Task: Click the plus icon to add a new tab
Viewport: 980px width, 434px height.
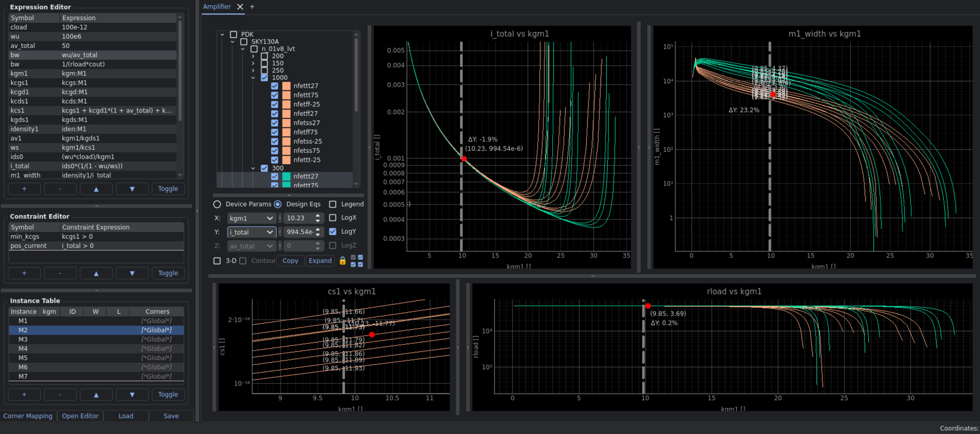Action: click(x=252, y=7)
